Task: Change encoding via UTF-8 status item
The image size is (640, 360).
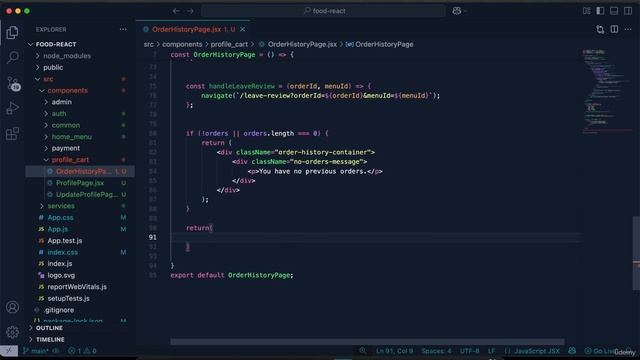Action: click(469, 351)
